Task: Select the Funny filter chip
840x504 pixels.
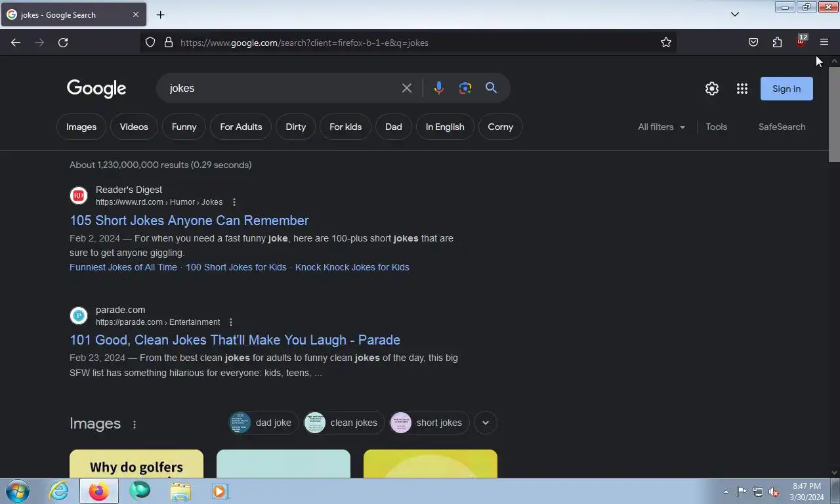Action: [184, 127]
